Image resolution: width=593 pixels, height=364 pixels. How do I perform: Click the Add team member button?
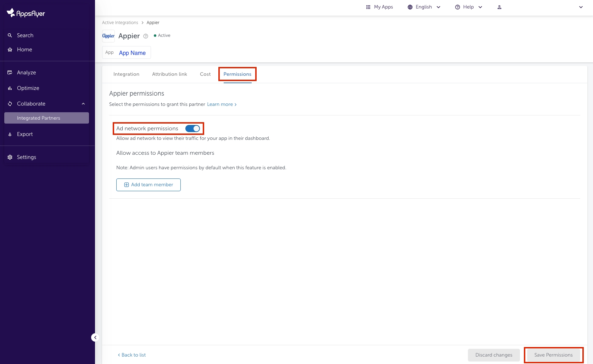click(x=149, y=185)
